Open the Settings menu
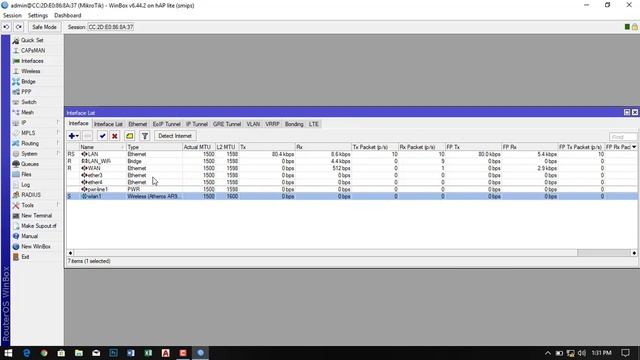Image resolution: width=640 pixels, height=360 pixels. tap(38, 16)
